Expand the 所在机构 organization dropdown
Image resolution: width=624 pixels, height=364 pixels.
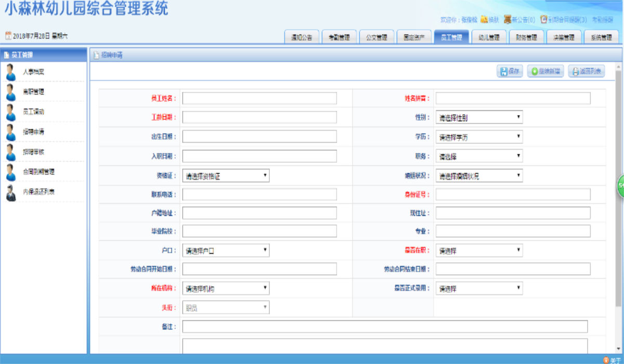226,288
